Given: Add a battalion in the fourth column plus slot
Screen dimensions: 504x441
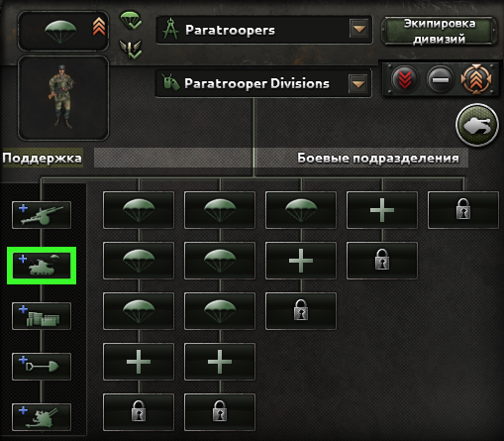Looking at the screenshot, I should point(382,210).
